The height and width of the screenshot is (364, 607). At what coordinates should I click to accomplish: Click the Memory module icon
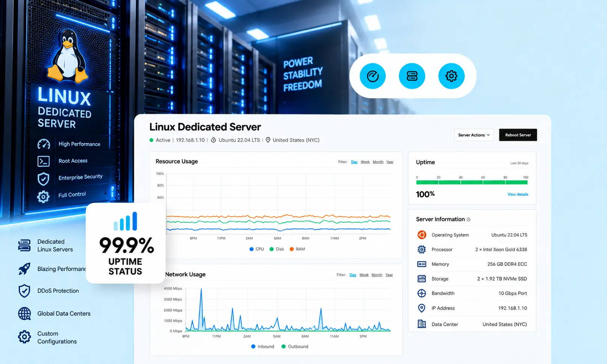click(422, 264)
